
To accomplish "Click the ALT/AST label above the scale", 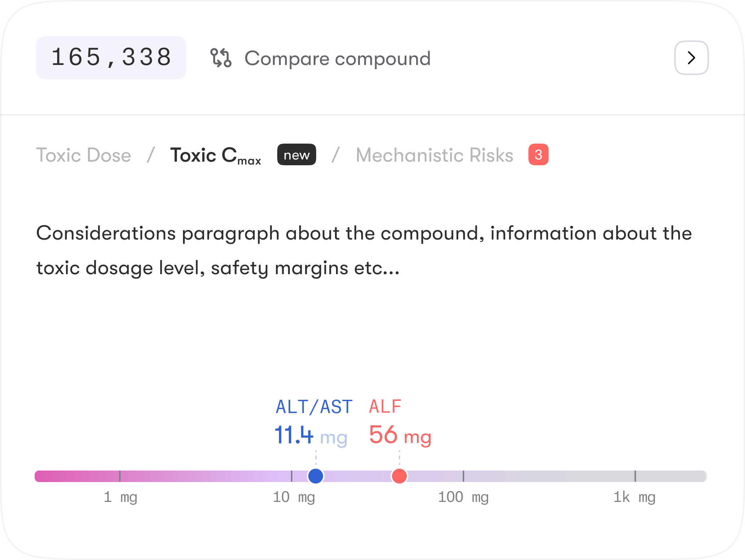I will 314,407.
